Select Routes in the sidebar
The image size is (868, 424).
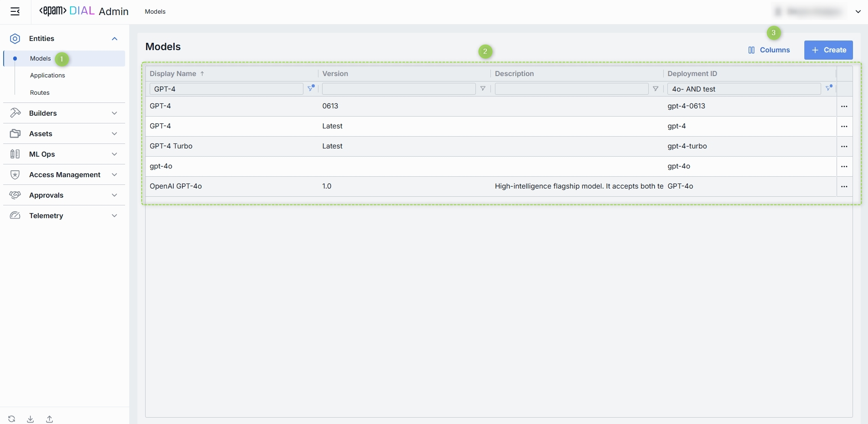[x=40, y=92]
